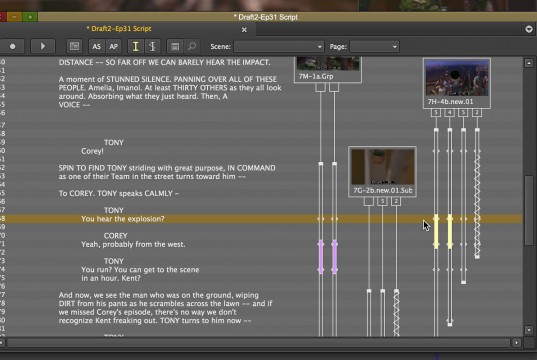Screen dimensions: 537x360
Task: Select take tab 5 under 7G-2b.new.01.Sub
Action: coord(382,201)
